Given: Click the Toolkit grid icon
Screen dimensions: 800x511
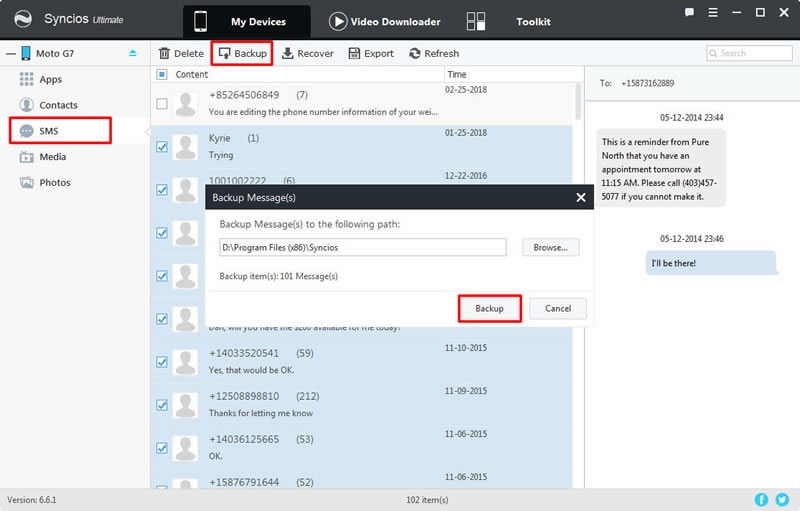Looking at the screenshot, I should pos(476,21).
